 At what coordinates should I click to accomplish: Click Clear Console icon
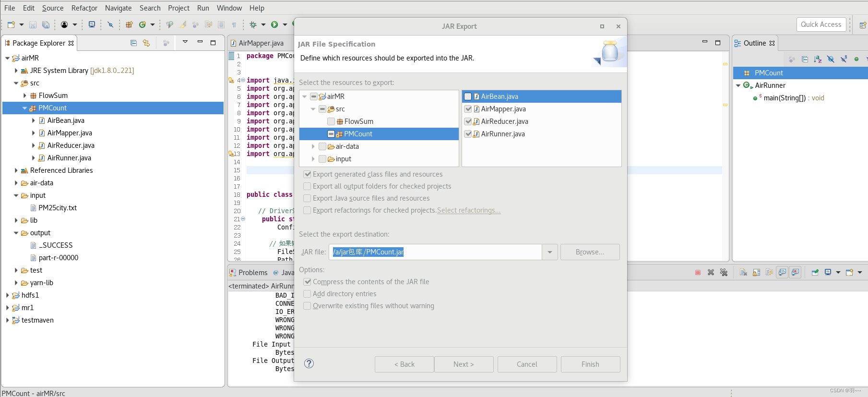pos(743,272)
